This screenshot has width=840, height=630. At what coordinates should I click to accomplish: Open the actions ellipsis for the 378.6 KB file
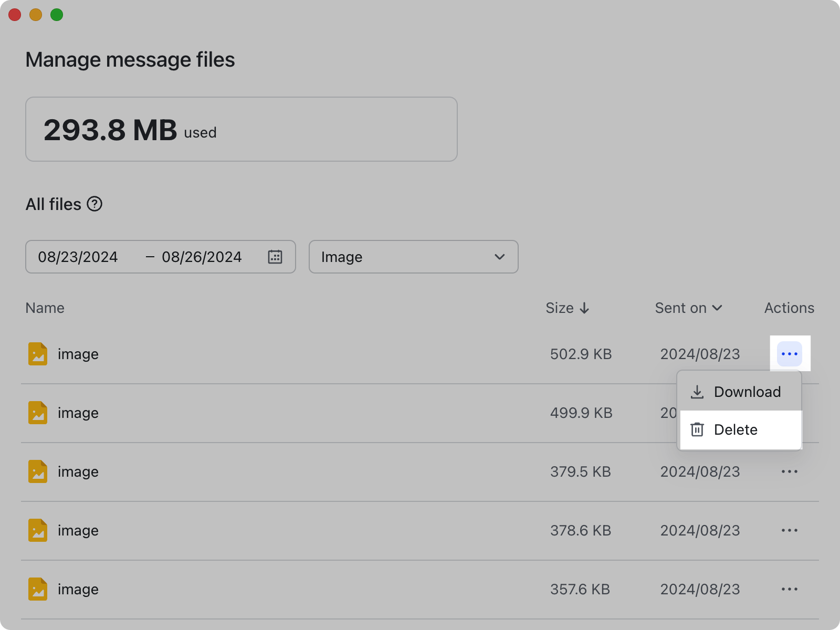pyautogui.click(x=789, y=530)
